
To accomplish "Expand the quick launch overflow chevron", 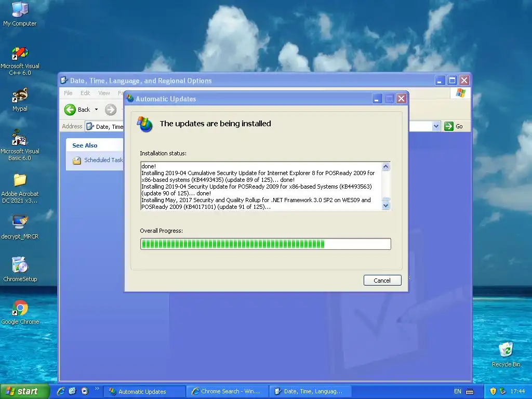I will 97,389.
